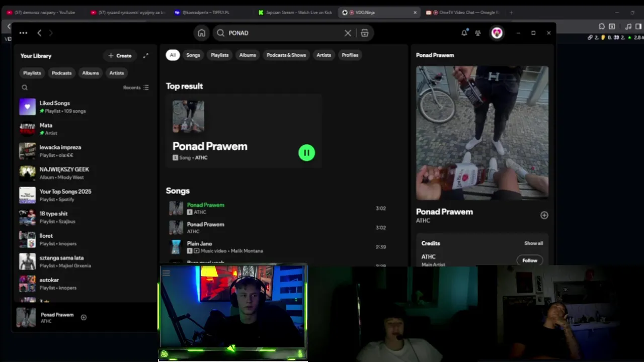Filter library by Podcasts

61,73
